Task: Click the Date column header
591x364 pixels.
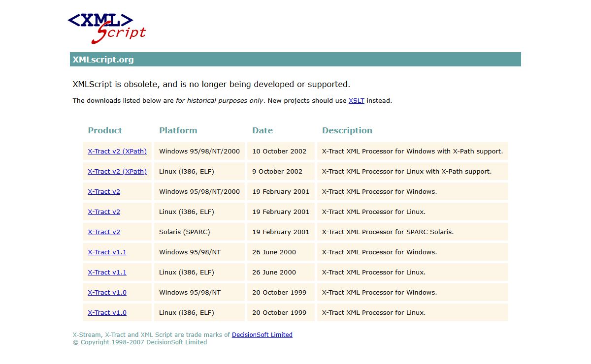Action: [x=263, y=130]
